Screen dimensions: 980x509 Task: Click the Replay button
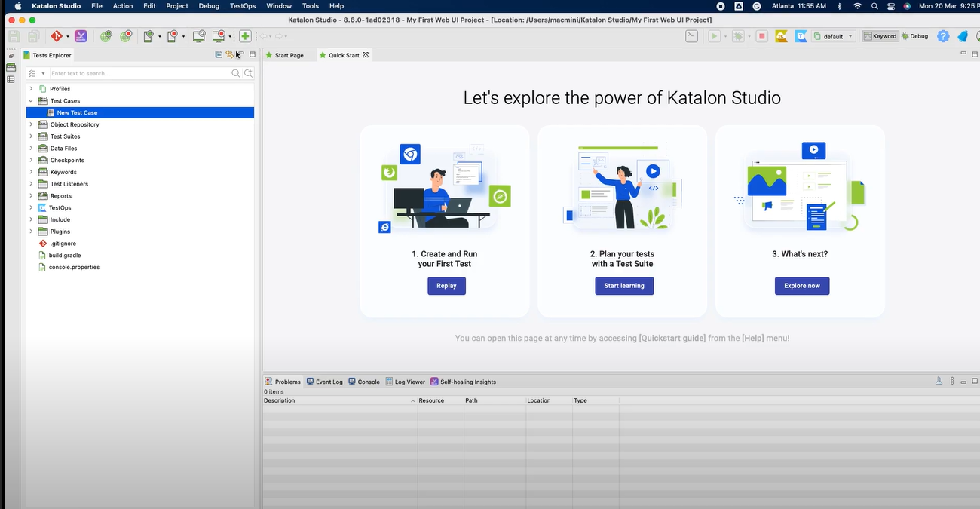pyautogui.click(x=446, y=286)
